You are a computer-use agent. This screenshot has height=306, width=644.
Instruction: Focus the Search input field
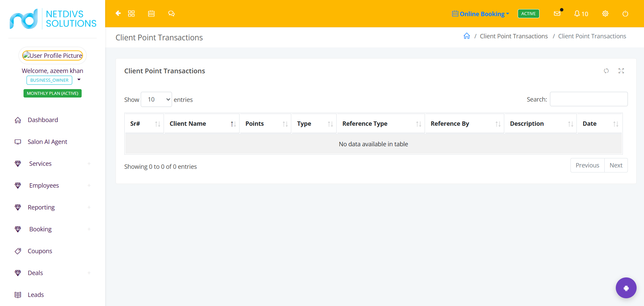589,99
